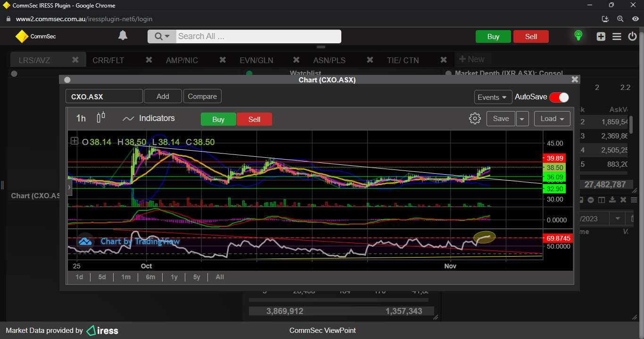The image size is (644, 339).
Task: Switch to the TIE/ CTN tab
Action: [x=403, y=60]
